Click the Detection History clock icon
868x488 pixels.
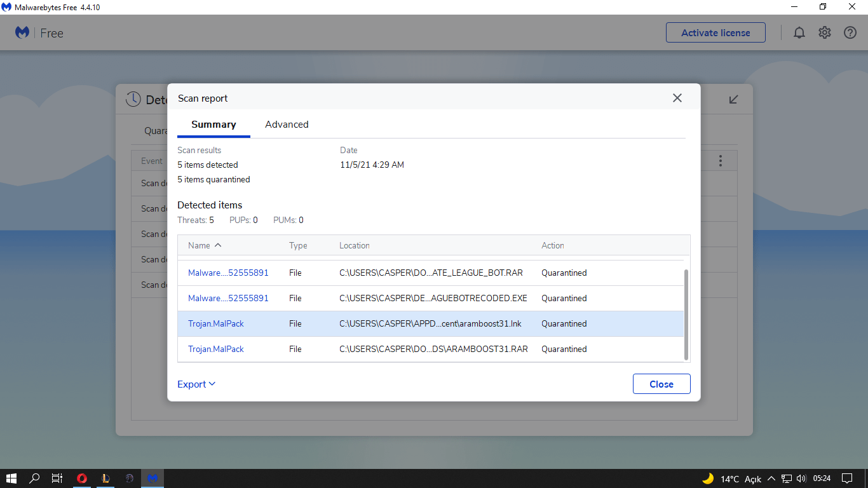click(x=133, y=99)
